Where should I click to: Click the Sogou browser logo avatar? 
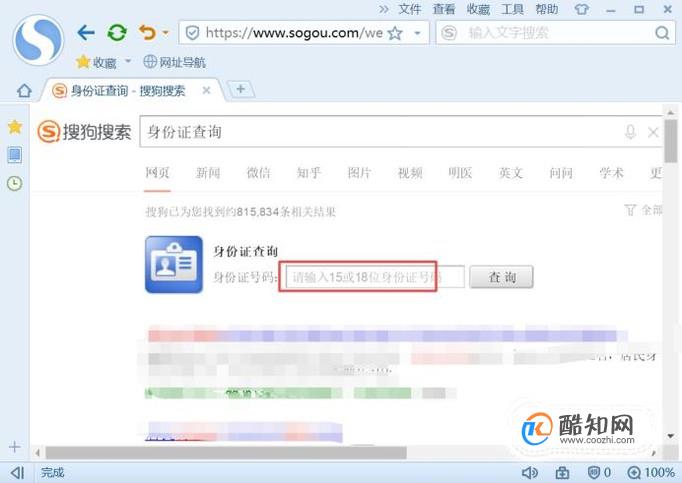(38, 40)
